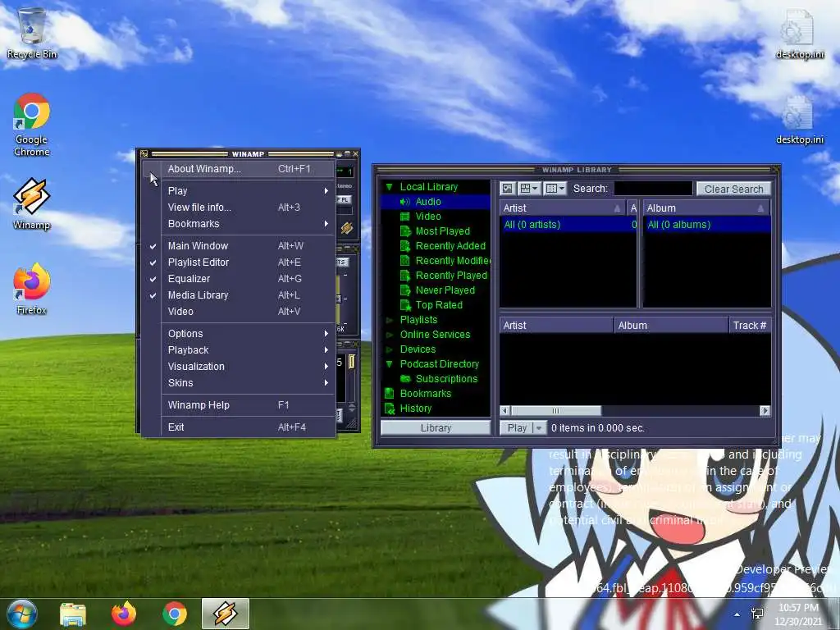840x630 pixels.
Task: Click the Video library film icon
Action: pos(405,217)
